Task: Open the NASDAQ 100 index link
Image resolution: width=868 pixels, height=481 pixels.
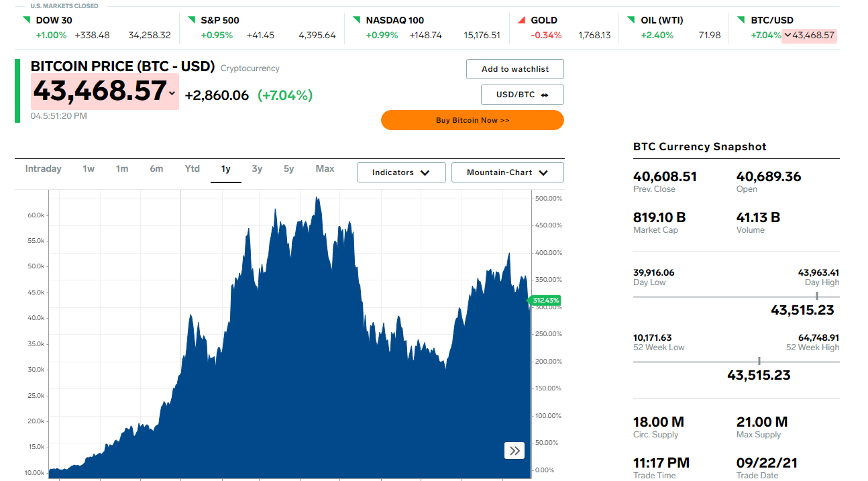Action: coord(395,20)
